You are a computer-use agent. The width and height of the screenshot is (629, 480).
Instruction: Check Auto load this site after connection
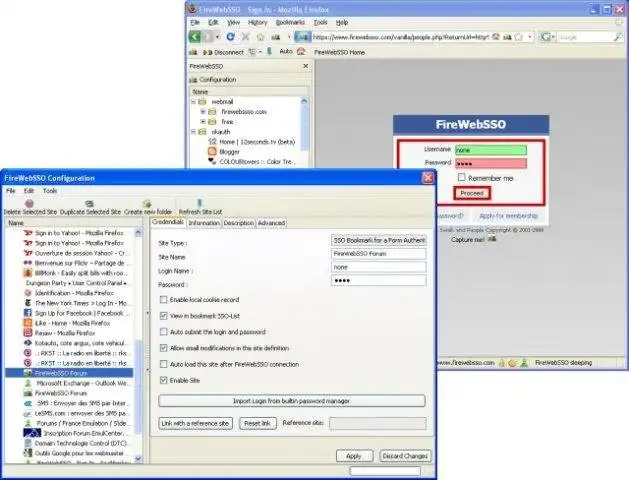pos(163,364)
